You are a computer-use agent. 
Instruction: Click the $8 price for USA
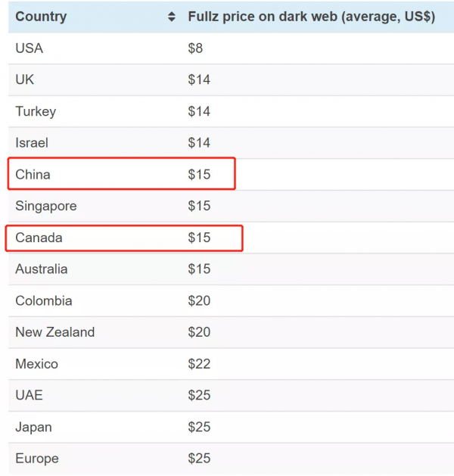pyautogui.click(x=196, y=48)
